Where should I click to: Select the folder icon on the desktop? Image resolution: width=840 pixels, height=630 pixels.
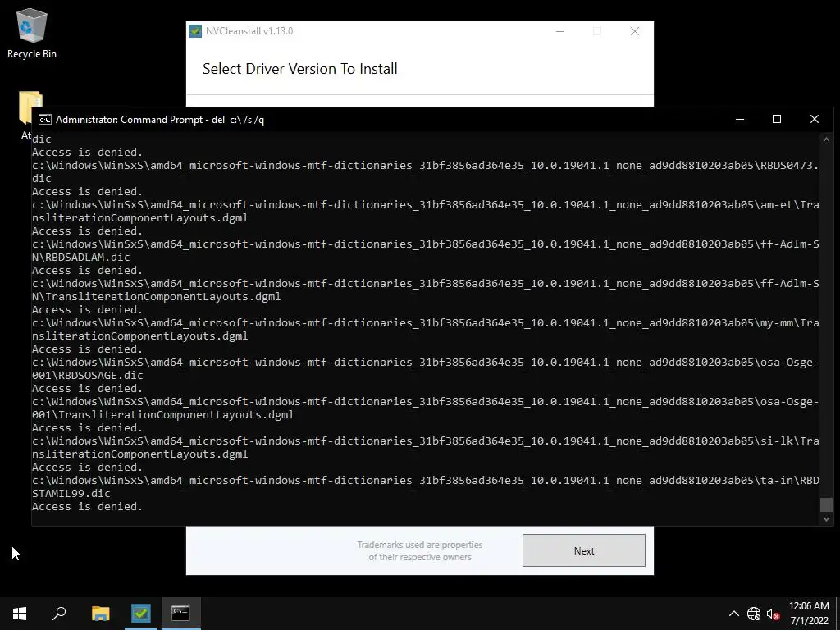pyautogui.click(x=30, y=107)
